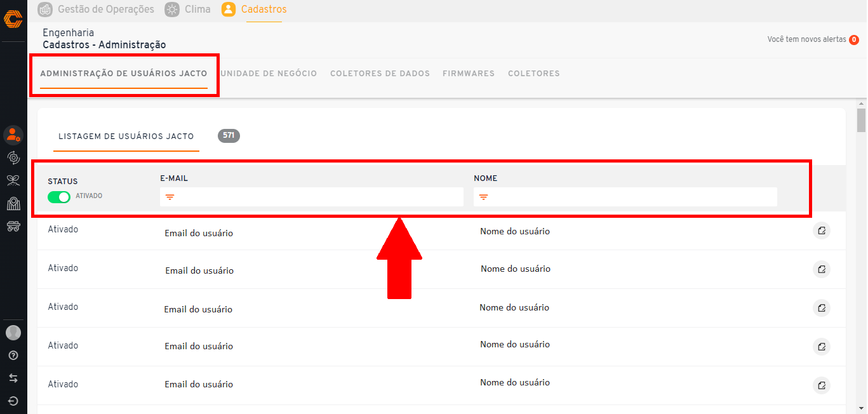This screenshot has width=868, height=414.
Task: Click the filter icon in NOME field
Action: click(483, 197)
